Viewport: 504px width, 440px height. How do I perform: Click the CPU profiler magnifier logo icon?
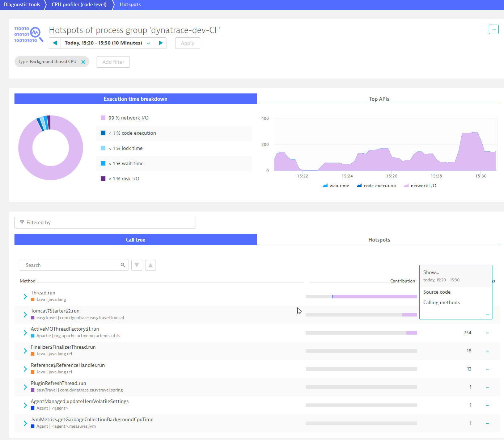click(x=29, y=34)
